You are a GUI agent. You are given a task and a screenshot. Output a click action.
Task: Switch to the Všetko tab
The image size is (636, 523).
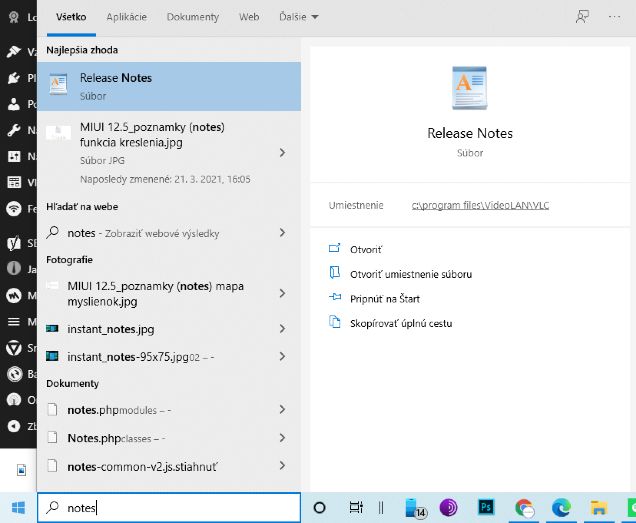point(71,17)
